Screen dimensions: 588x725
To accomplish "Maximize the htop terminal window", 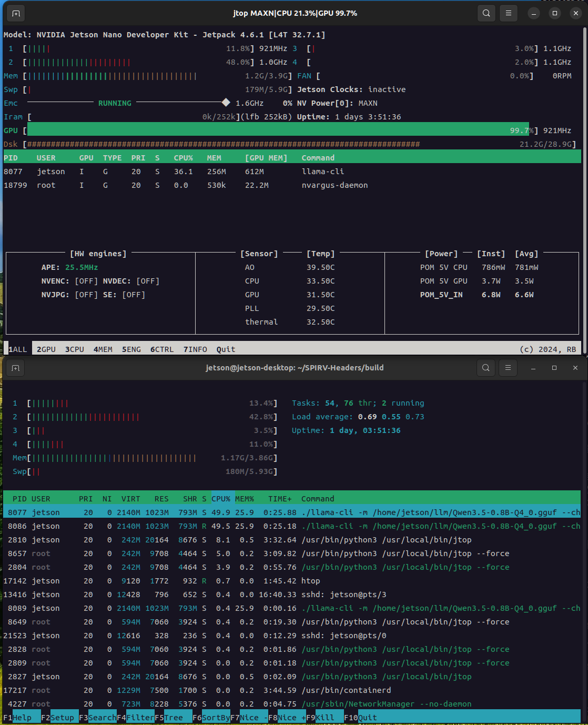I will (554, 368).
